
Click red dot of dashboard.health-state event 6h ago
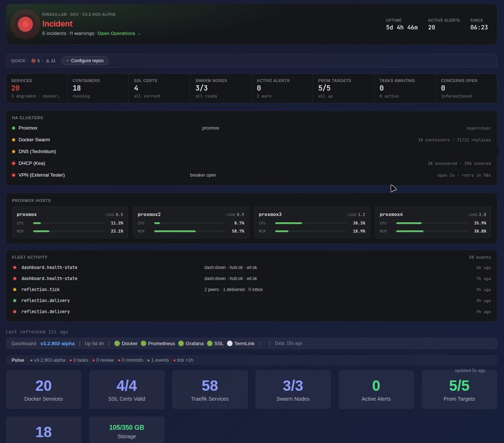tap(15, 267)
